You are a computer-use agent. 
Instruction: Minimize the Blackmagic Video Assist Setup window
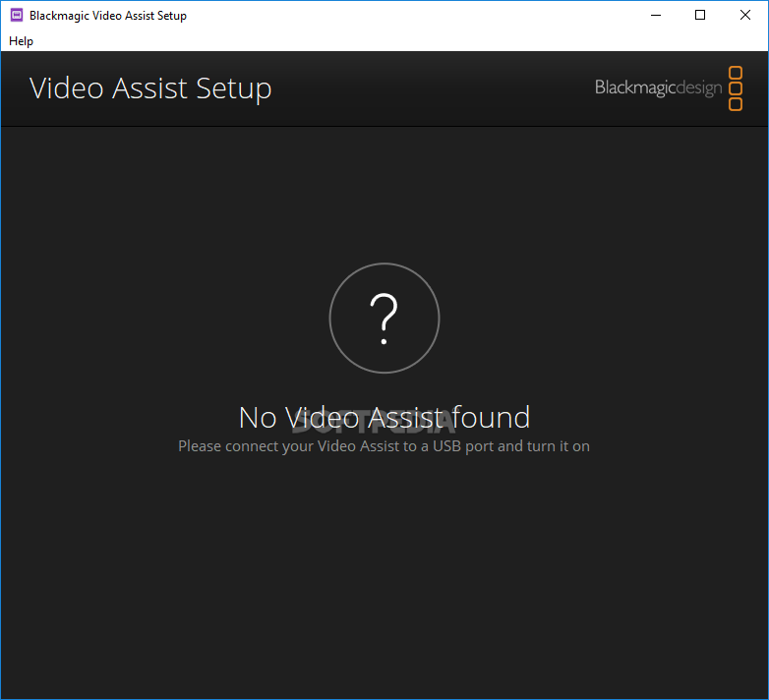coord(656,15)
